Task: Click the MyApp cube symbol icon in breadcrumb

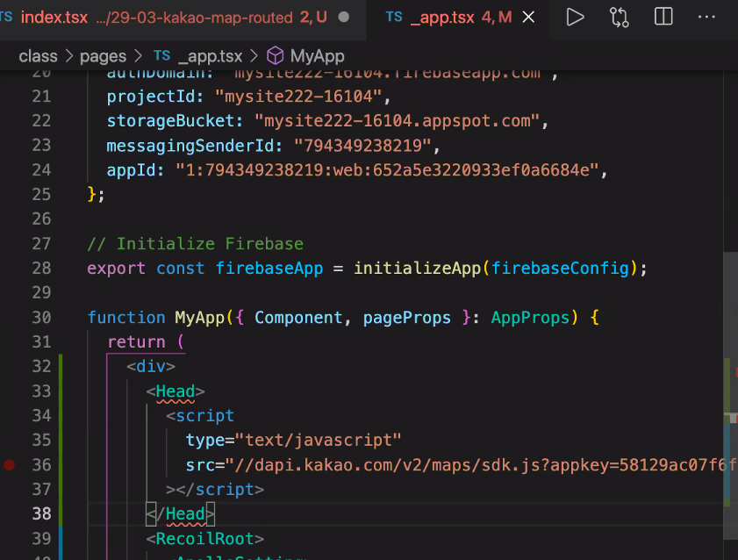Action: click(x=276, y=56)
